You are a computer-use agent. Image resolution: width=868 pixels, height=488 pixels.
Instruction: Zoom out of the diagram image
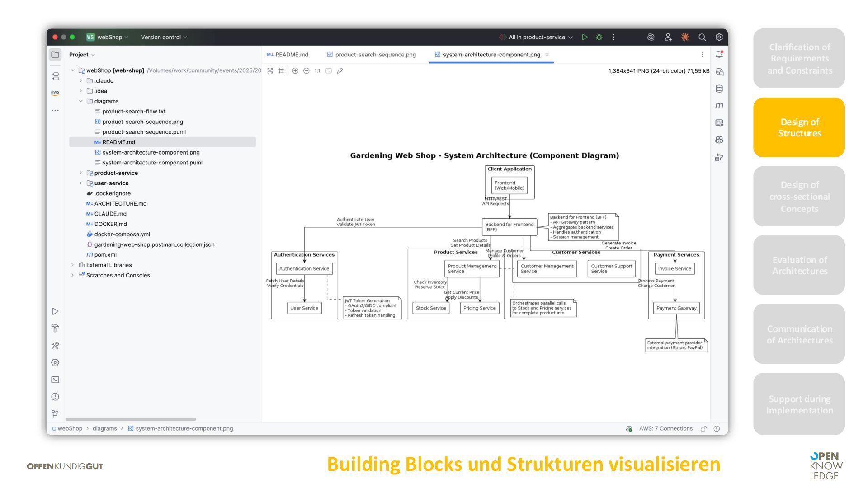[x=307, y=71]
